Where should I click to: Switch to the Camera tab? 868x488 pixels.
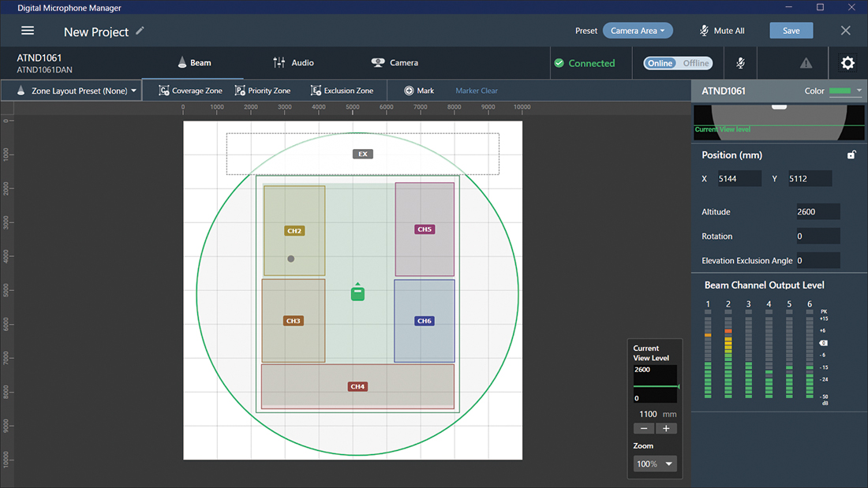395,62
